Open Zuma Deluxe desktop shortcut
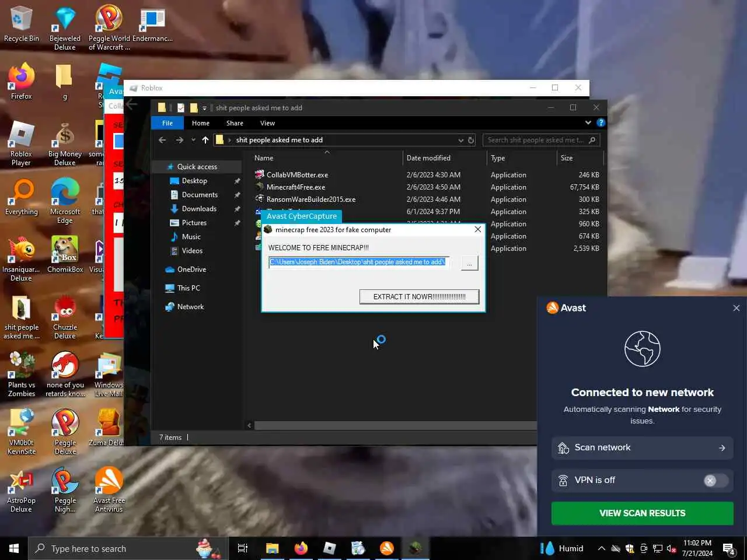Viewport: 747px width, 560px height. [109, 428]
